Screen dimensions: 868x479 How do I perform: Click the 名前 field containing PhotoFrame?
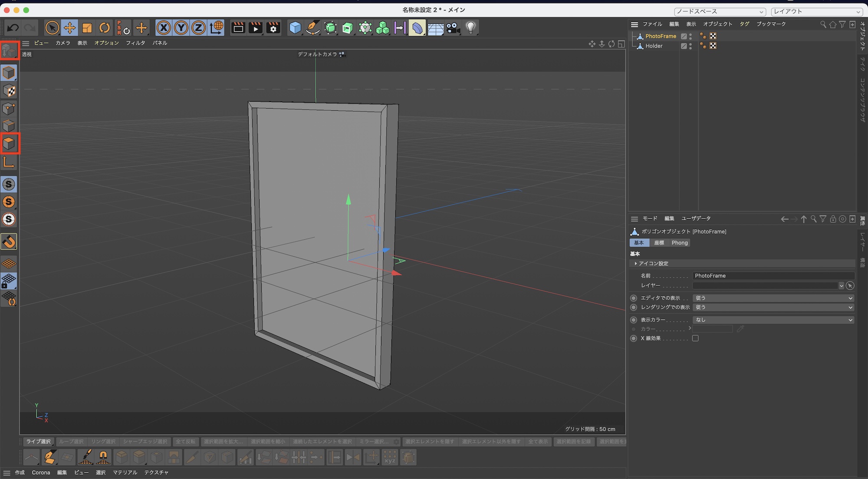tap(773, 276)
